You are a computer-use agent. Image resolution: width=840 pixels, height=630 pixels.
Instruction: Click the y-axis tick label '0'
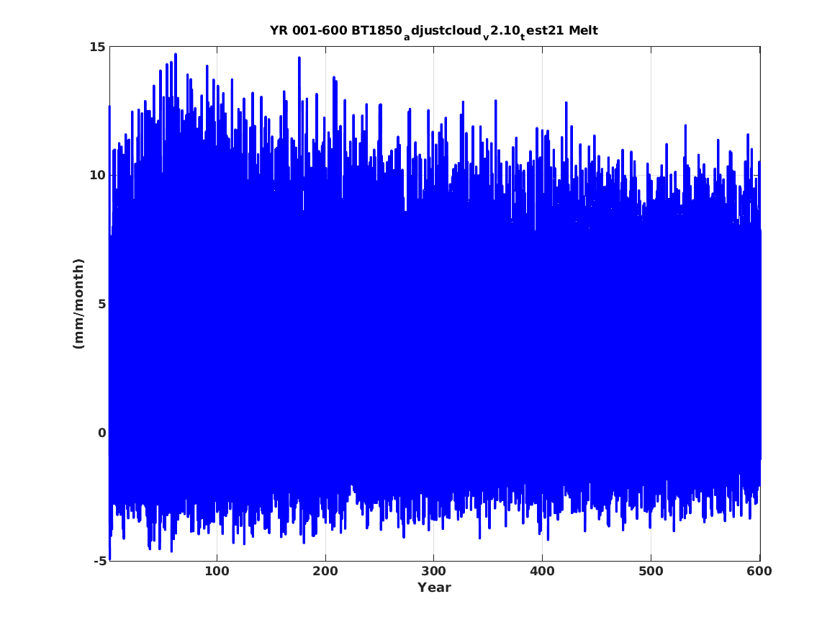click(101, 433)
